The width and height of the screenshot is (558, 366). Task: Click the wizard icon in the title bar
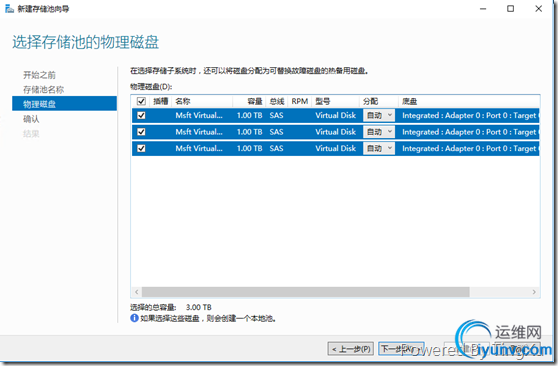click(x=9, y=9)
